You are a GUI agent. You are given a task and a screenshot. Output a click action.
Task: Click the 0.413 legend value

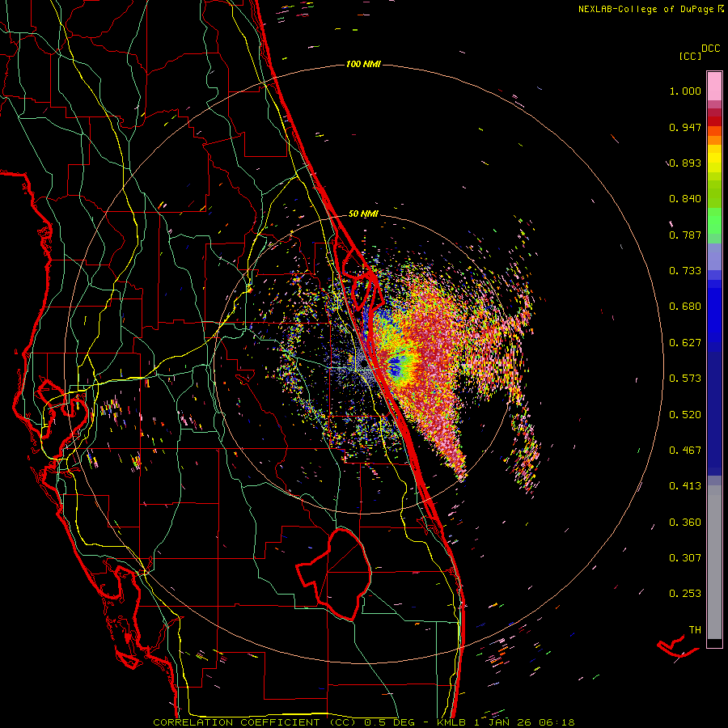click(685, 486)
